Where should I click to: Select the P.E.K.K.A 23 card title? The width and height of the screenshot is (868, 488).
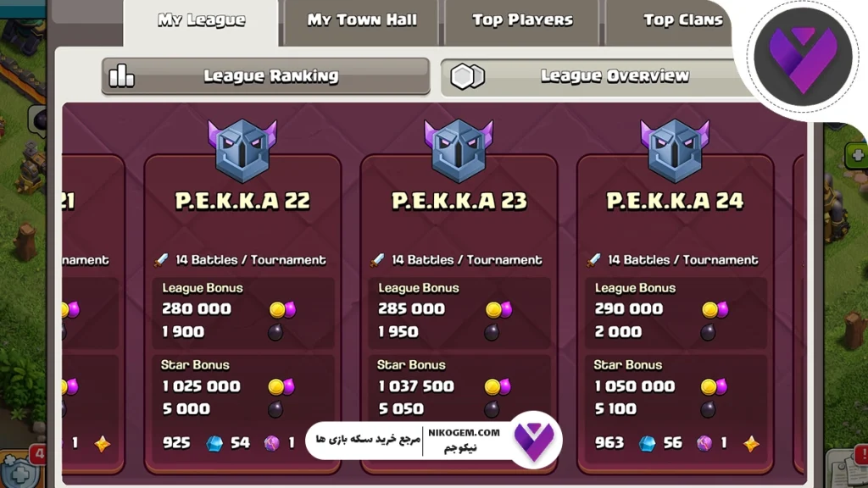click(459, 201)
